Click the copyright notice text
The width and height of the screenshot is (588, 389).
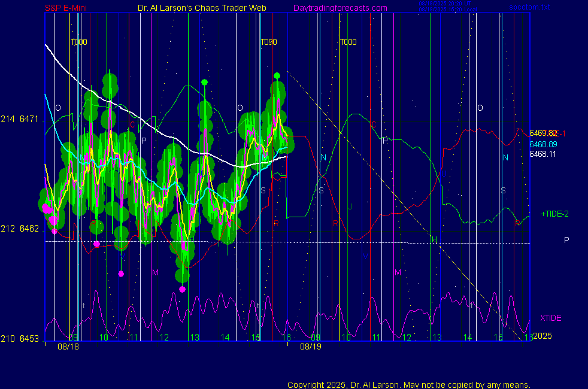point(408,385)
